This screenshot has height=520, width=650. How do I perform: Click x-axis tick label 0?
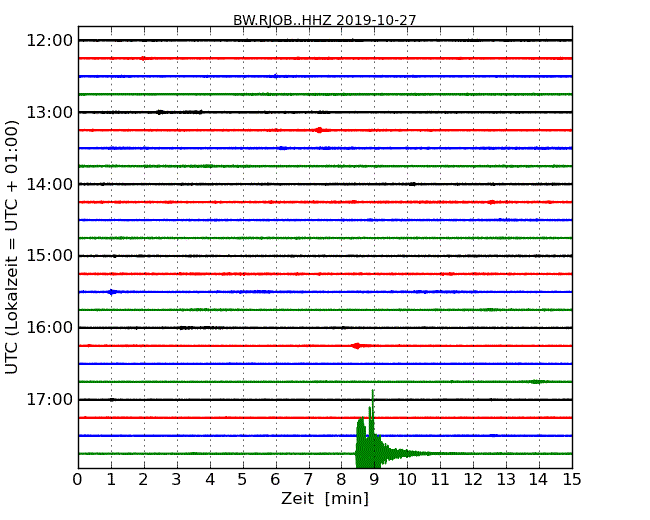[x=78, y=479]
